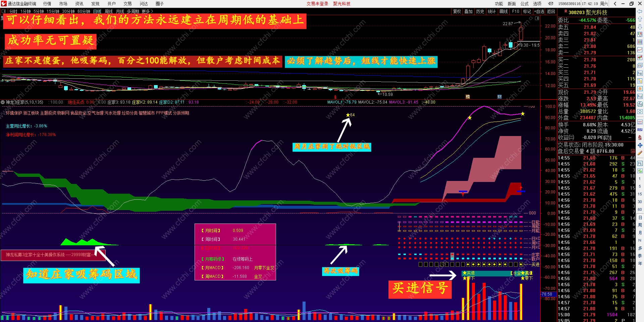
Task: Click the left chevron icon in title bar
Action: [x=615, y=4]
